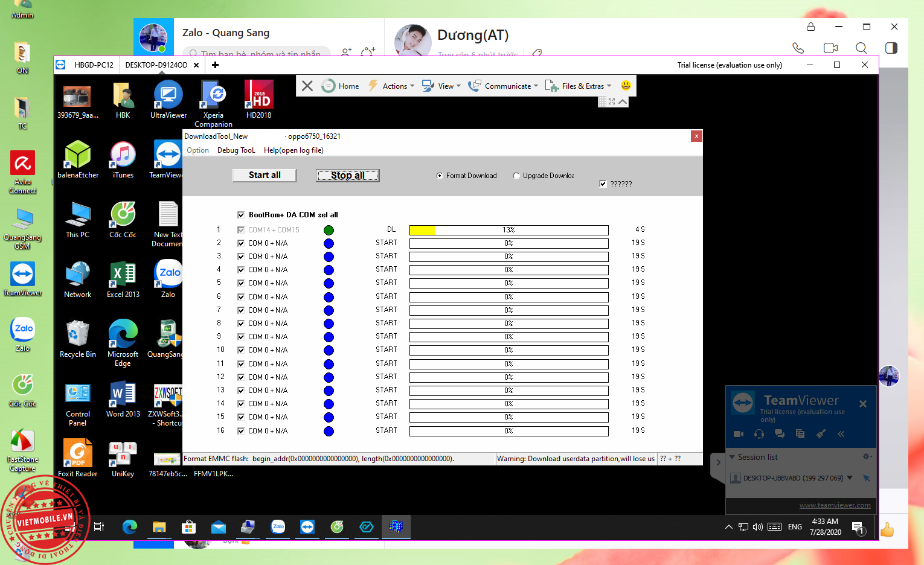Toggle checkbox for row 2 COM 0 + N/A
This screenshot has height=565, width=924.
click(241, 243)
